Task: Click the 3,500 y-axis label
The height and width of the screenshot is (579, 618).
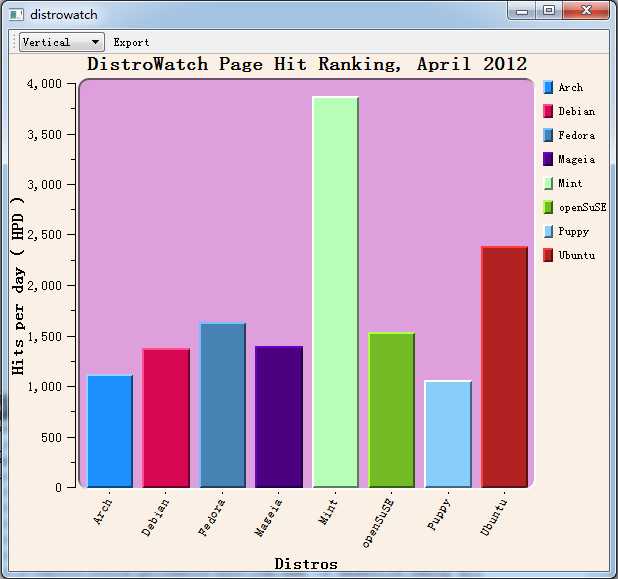Action: click(x=45, y=134)
